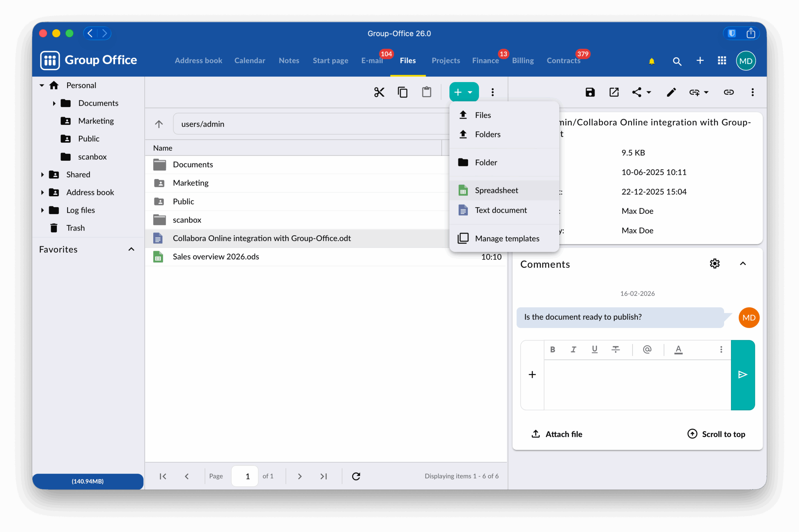Select Spreadsheet from new menu
This screenshot has width=799, height=532.
[x=496, y=190]
